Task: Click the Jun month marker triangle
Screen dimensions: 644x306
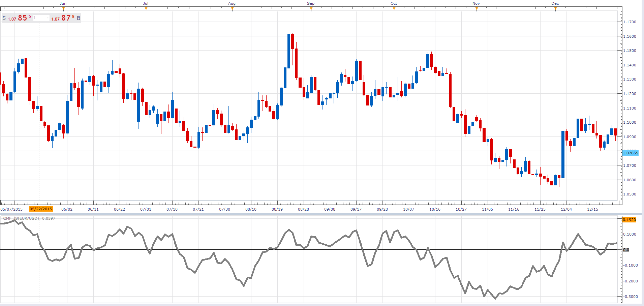Action: click(x=63, y=8)
